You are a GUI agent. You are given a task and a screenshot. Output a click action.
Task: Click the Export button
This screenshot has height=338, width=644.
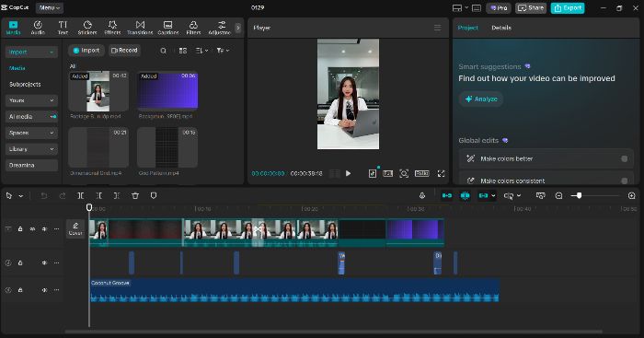[568, 7]
